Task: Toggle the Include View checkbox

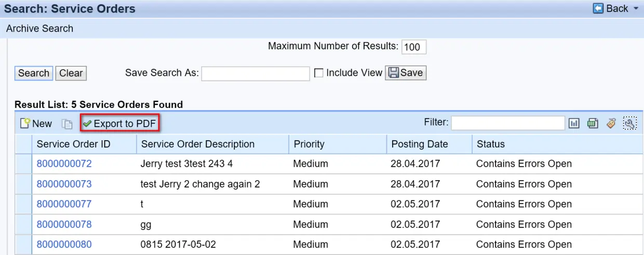Action: (x=319, y=73)
